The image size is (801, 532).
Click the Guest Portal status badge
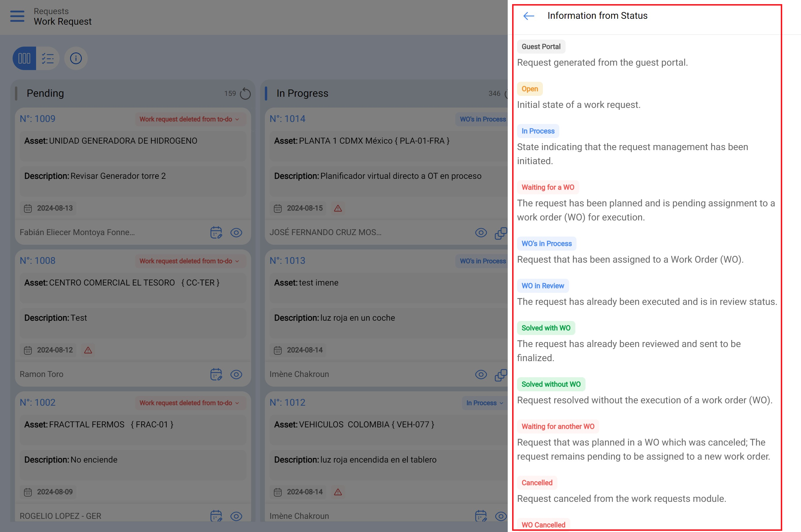[x=541, y=47]
